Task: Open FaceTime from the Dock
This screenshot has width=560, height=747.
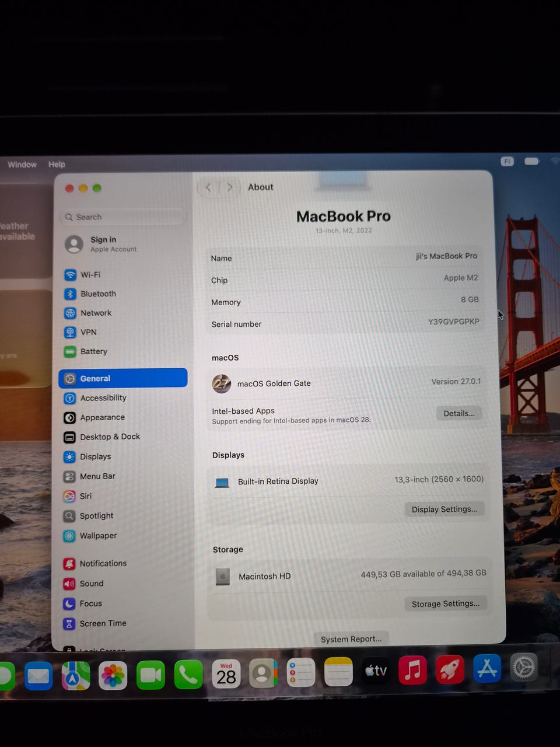Action: pos(150,675)
